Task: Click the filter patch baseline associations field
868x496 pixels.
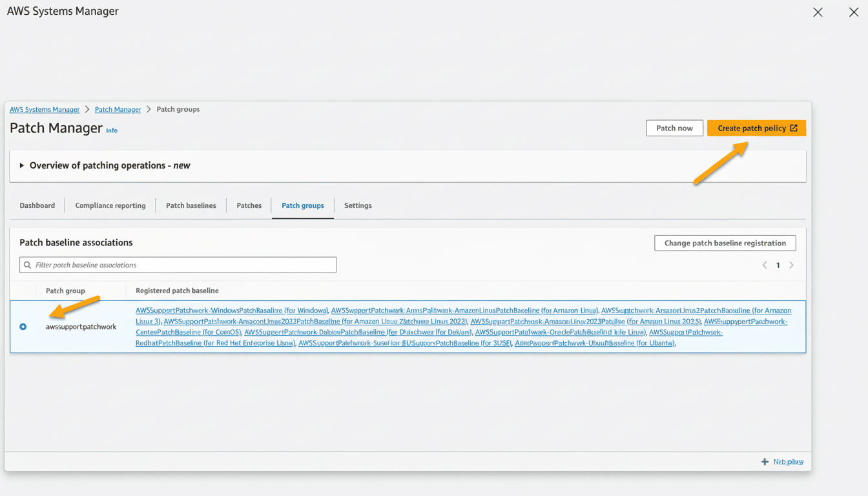Action: click(x=178, y=265)
